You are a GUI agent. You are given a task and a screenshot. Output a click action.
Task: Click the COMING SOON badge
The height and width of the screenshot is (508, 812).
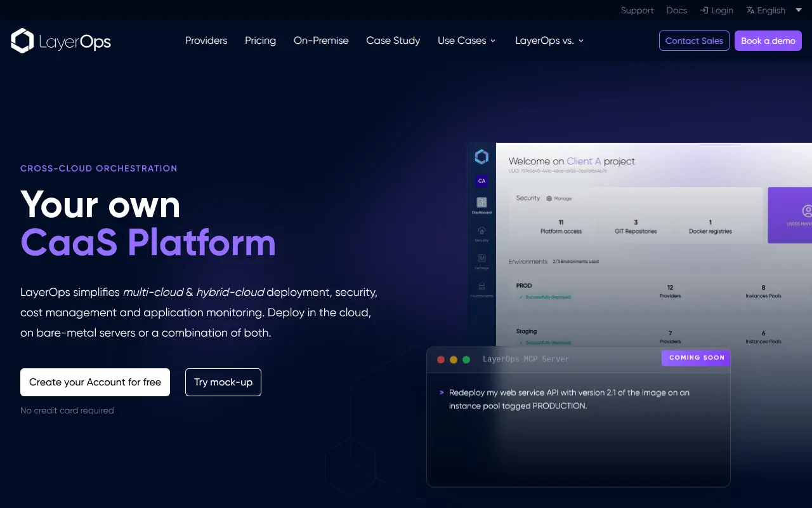[x=697, y=358]
